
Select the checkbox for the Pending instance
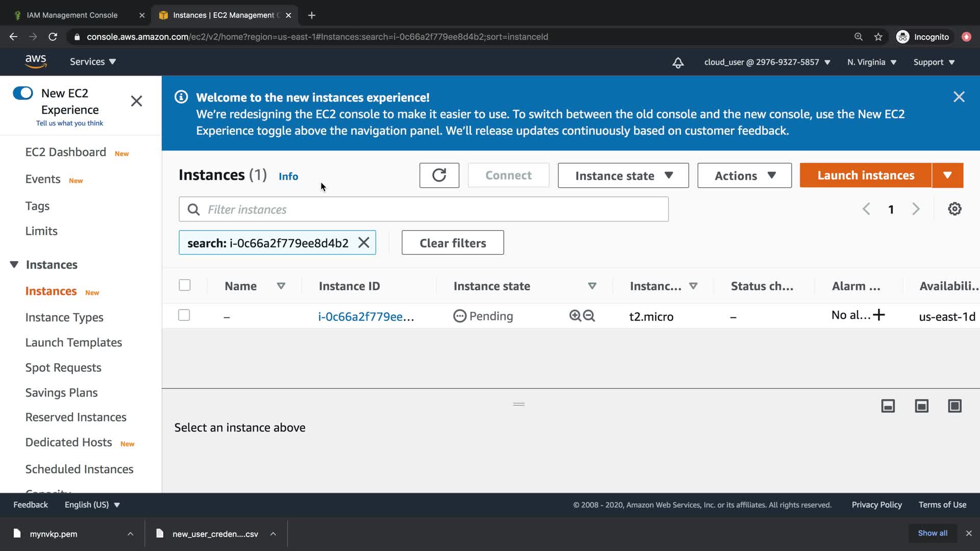tap(184, 315)
